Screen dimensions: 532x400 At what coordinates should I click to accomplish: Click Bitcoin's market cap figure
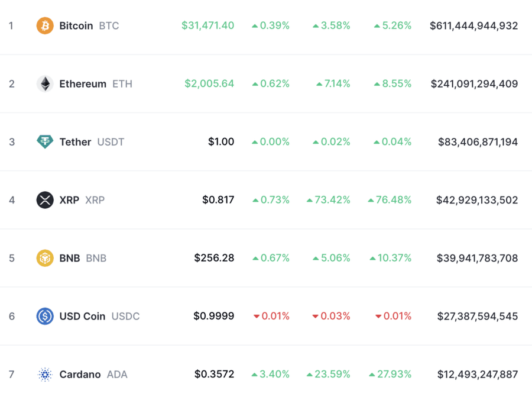click(x=472, y=25)
